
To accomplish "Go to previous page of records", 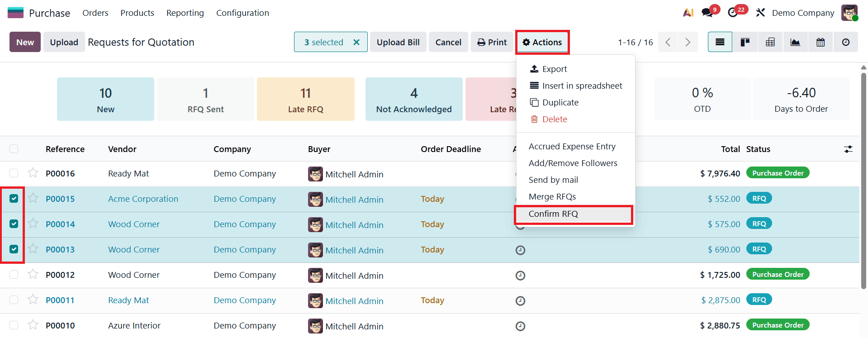I will pyautogui.click(x=668, y=42).
